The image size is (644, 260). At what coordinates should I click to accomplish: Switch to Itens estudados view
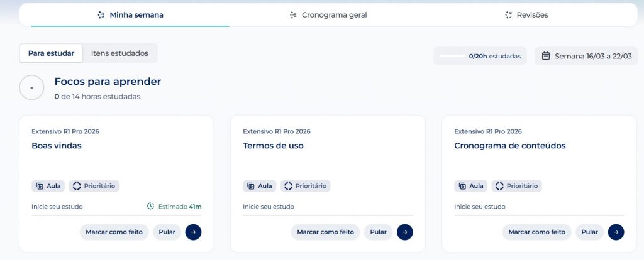coord(119,53)
